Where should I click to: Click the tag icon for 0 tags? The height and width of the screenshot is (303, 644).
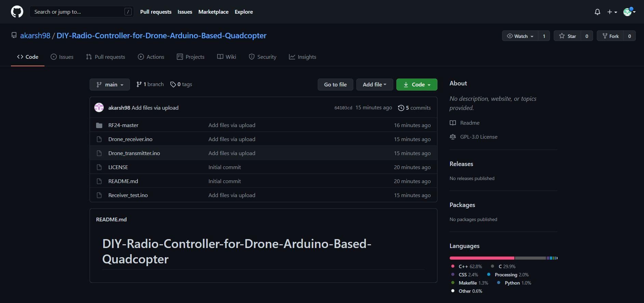(173, 84)
